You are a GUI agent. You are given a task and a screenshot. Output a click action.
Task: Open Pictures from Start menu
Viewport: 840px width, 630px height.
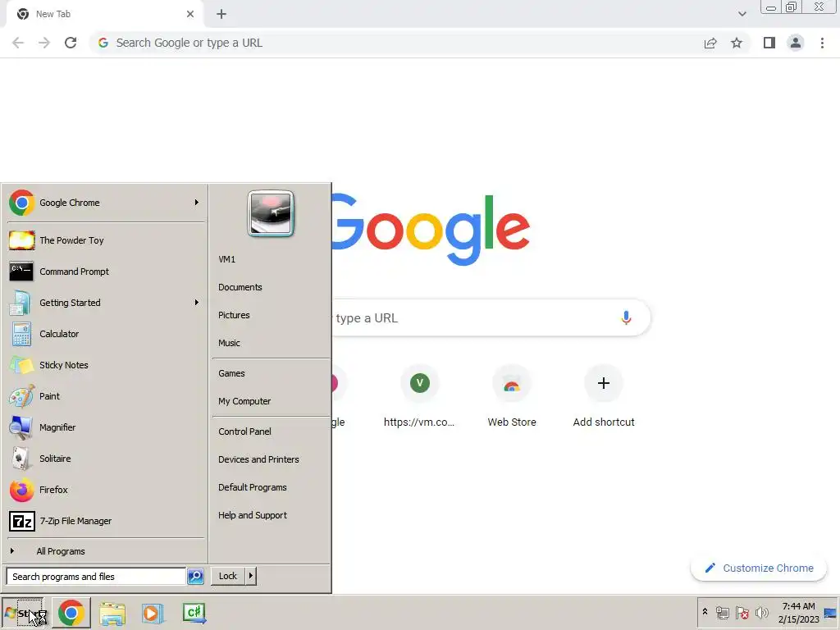click(x=234, y=315)
